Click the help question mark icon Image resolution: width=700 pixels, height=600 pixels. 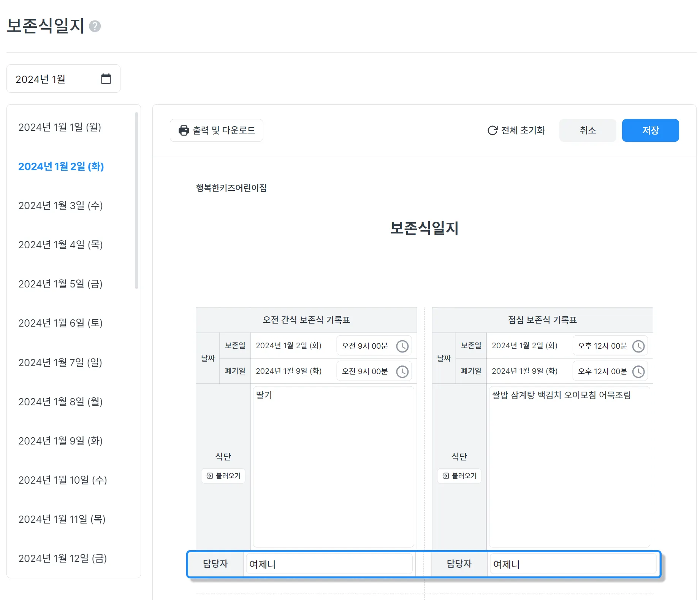coord(95,26)
